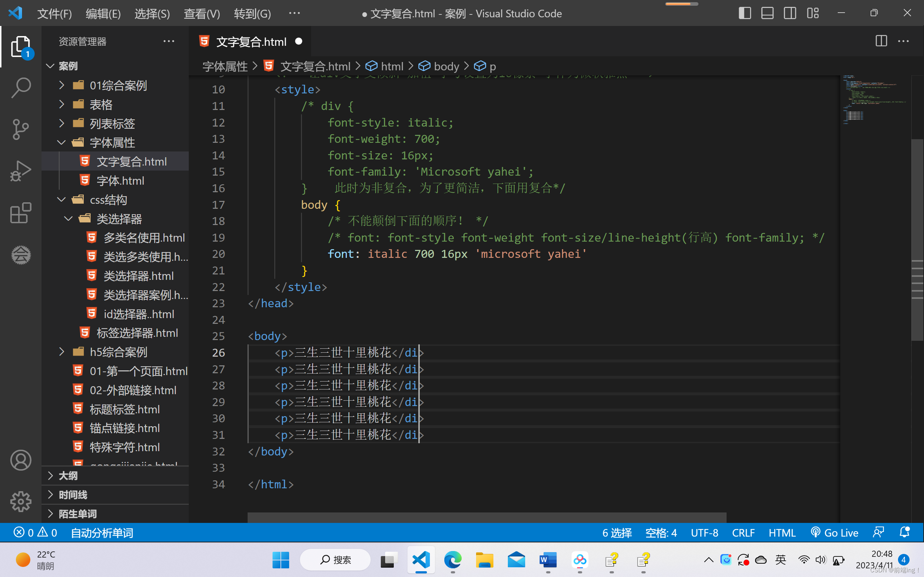Screen dimensions: 924x577
Task: Select the 文字复合.html editor tab
Action: [x=251, y=41]
